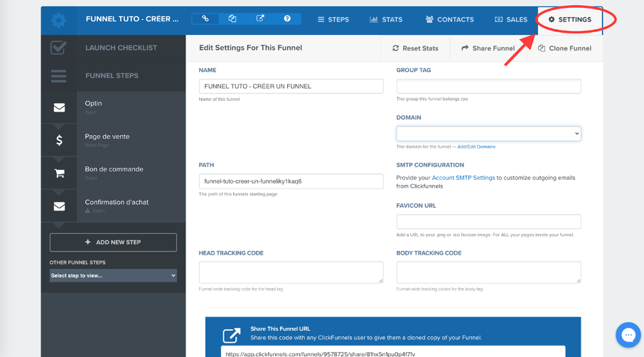Click the copy pages icon in header

coord(232,18)
